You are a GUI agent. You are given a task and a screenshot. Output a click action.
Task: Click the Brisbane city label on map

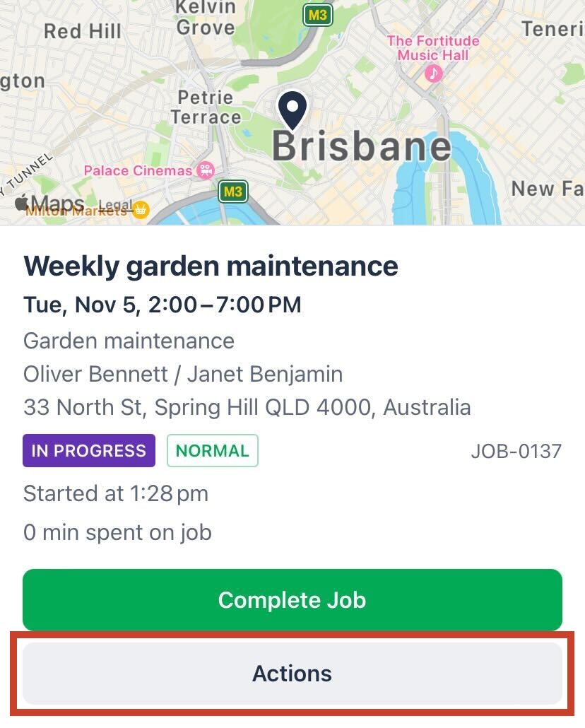(361, 146)
